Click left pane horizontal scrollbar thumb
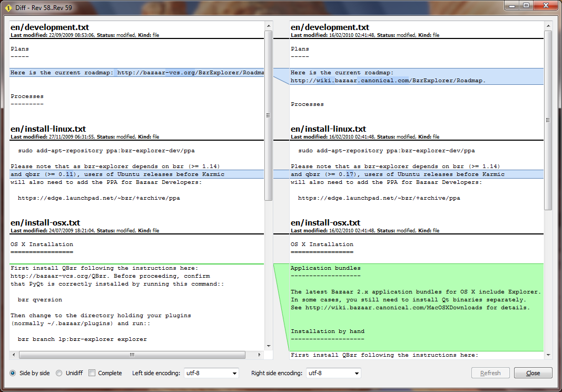Image resolution: width=562 pixels, height=392 pixels. (132, 355)
